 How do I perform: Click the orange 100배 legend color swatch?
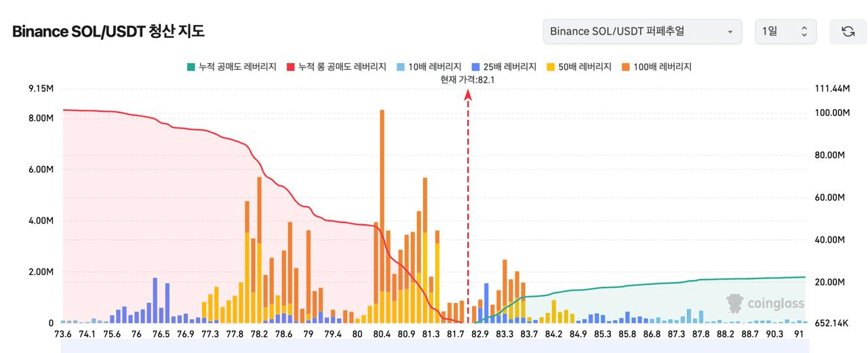626,66
